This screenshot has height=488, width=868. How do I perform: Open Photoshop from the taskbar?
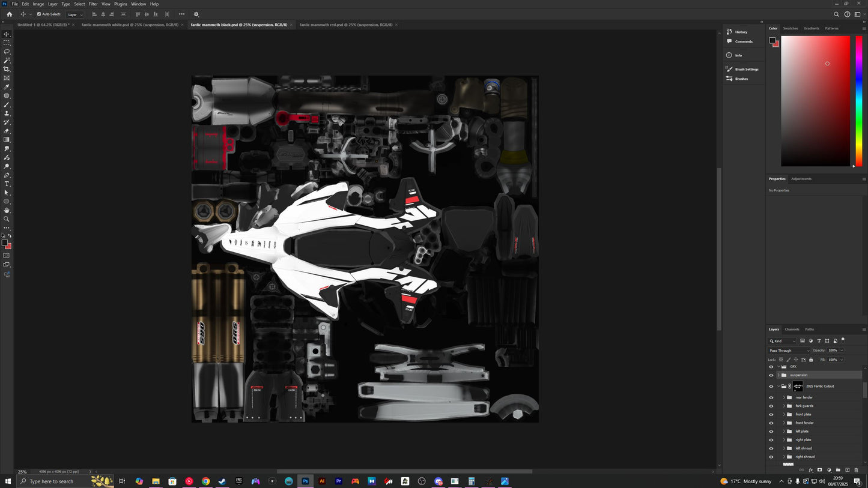point(305,481)
